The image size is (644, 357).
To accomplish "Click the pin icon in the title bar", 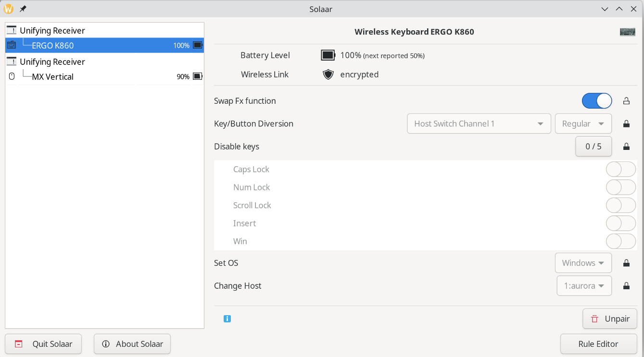I will click(23, 9).
